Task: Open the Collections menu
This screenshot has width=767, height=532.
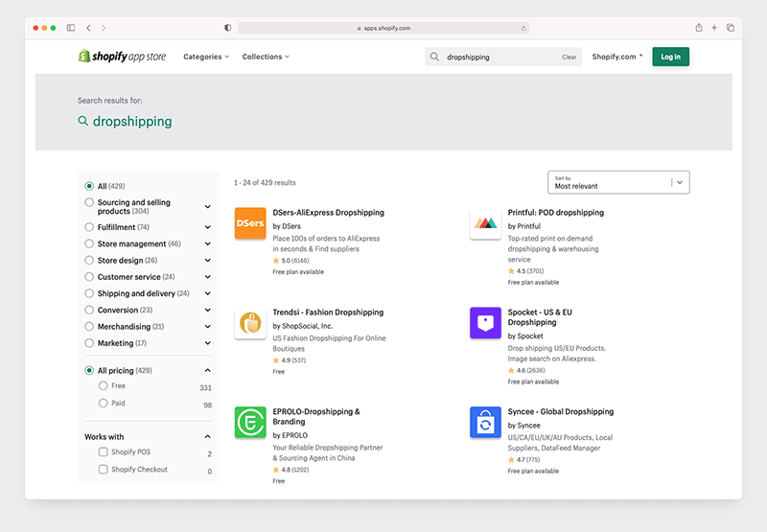Action: (266, 57)
